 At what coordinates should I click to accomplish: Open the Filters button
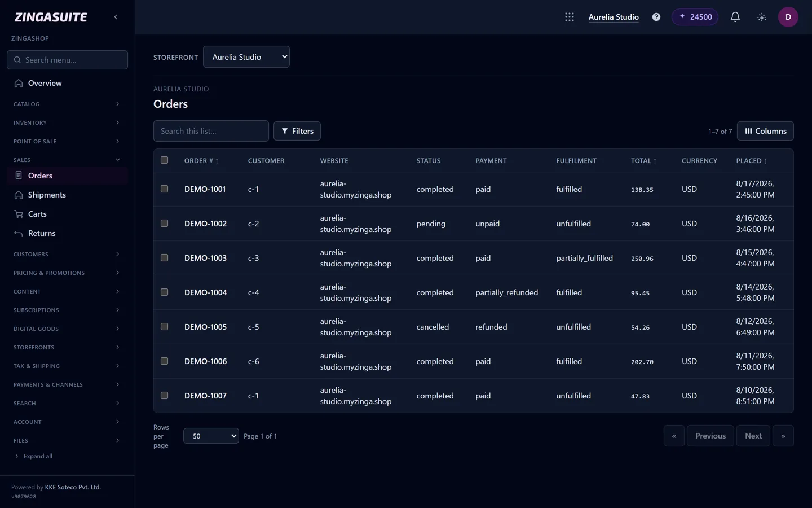click(x=297, y=131)
